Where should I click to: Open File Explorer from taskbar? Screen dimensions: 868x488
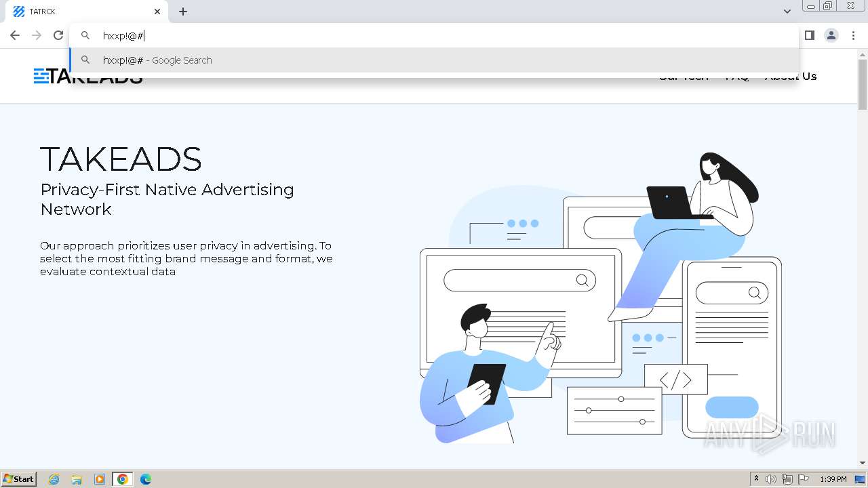pyautogui.click(x=77, y=479)
